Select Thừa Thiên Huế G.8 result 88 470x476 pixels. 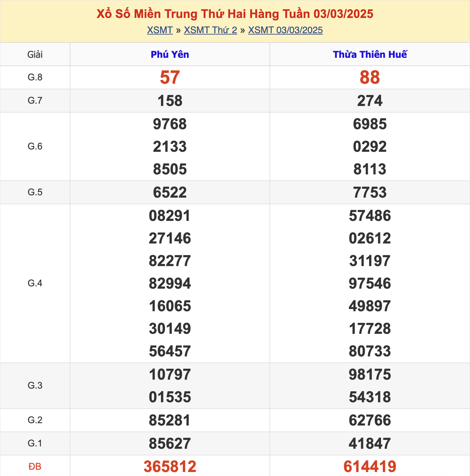coord(370,77)
